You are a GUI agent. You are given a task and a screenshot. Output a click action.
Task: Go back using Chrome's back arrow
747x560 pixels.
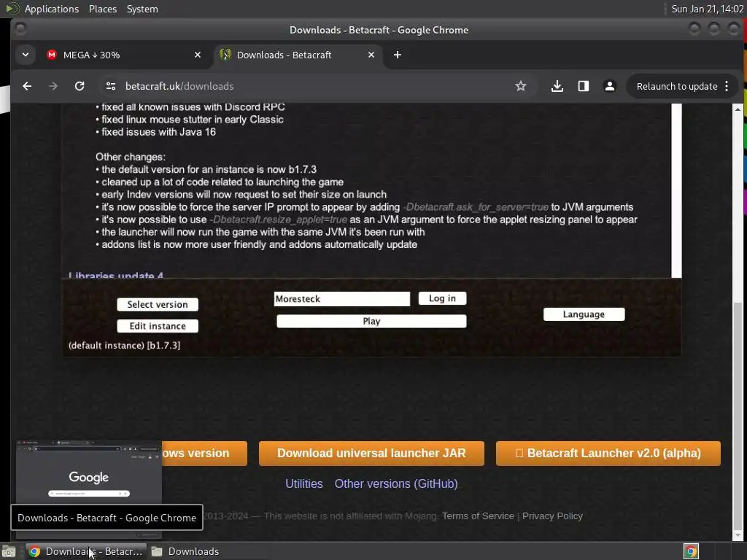(27, 86)
